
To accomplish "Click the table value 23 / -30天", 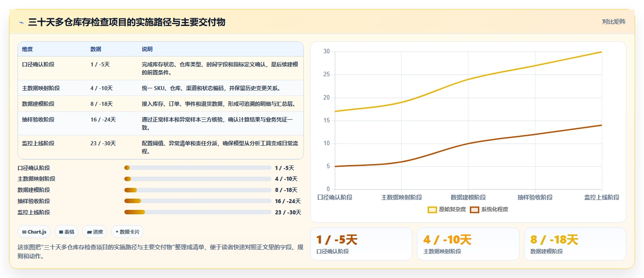I will [x=103, y=143].
